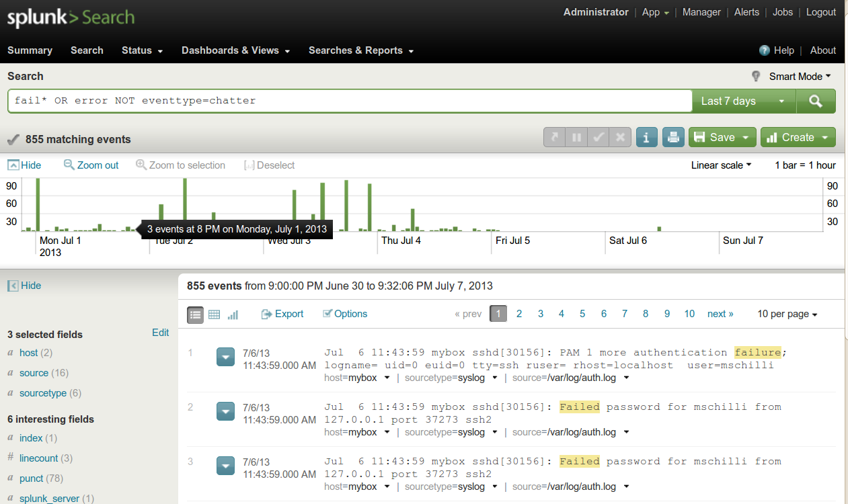The width and height of the screenshot is (848, 504).
Task: Open the Last 7 days time range picker
Action: (x=744, y=101)
